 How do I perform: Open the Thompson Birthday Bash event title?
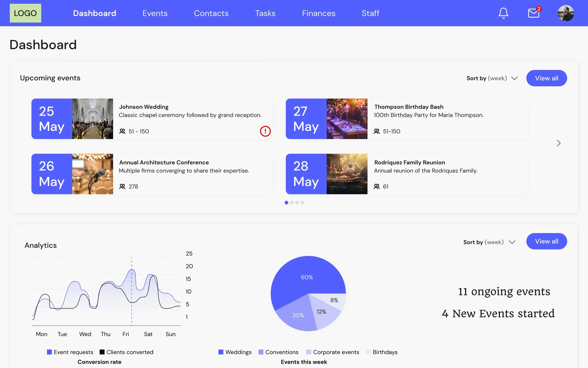pos(409,107)
